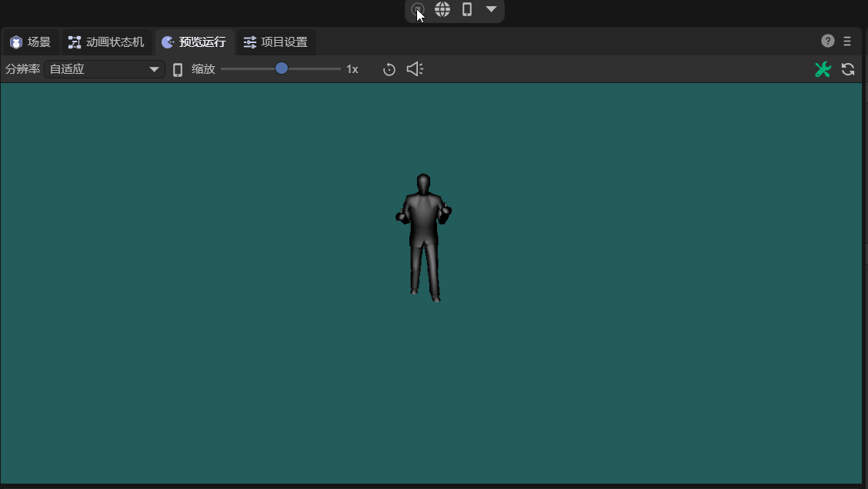Mute the preview sound speaker icon
The image size is (868, 489).
[x=415, y=69]
